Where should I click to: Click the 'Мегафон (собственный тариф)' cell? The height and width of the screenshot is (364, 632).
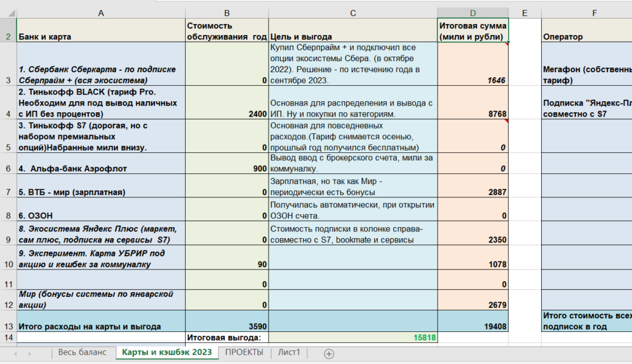click(587, 64)
